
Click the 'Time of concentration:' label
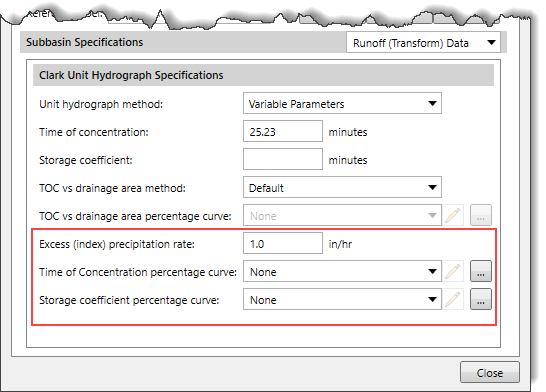[x=94, y=132]
